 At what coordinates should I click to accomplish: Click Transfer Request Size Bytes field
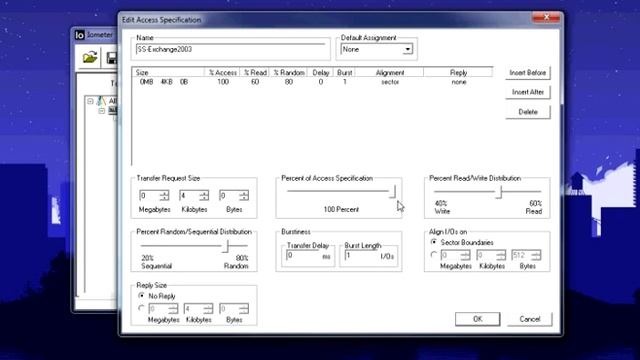(x=229, y=196)
